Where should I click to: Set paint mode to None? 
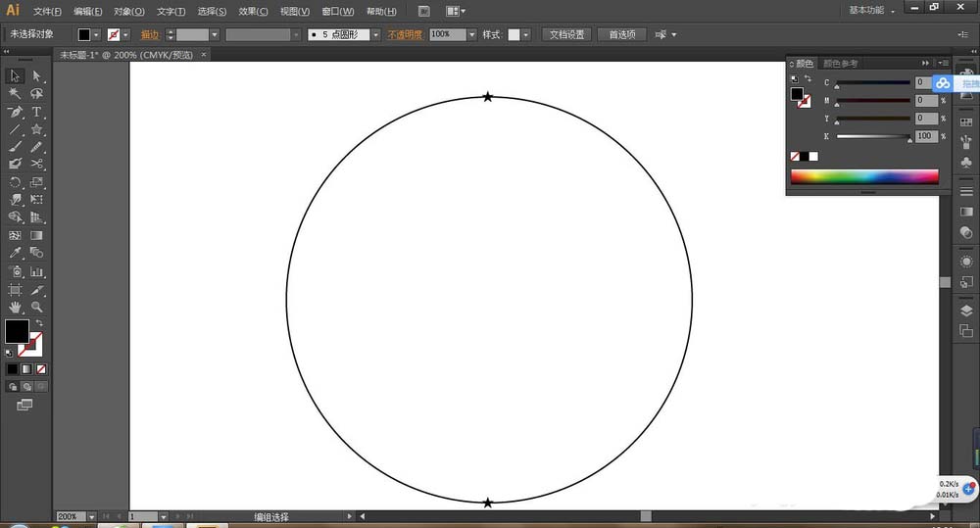click(41, 369)
